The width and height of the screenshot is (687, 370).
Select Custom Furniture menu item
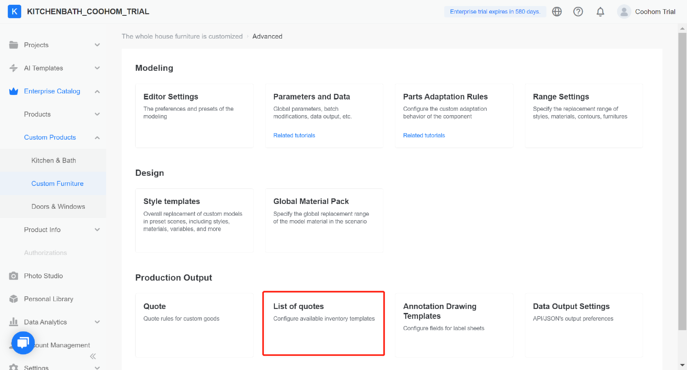click(53, 184)
